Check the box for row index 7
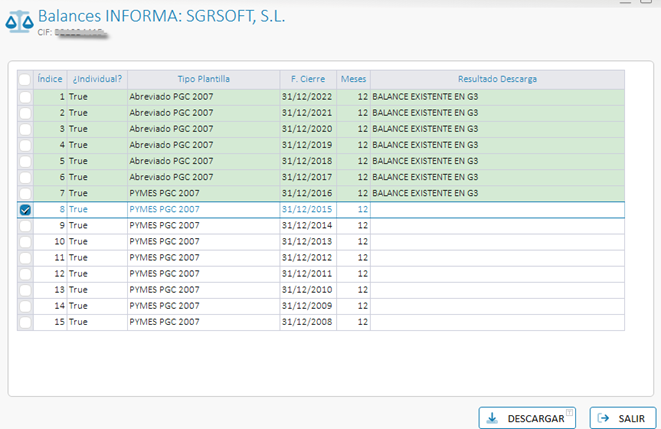This screenshot has height=429, width=661. 25,193
